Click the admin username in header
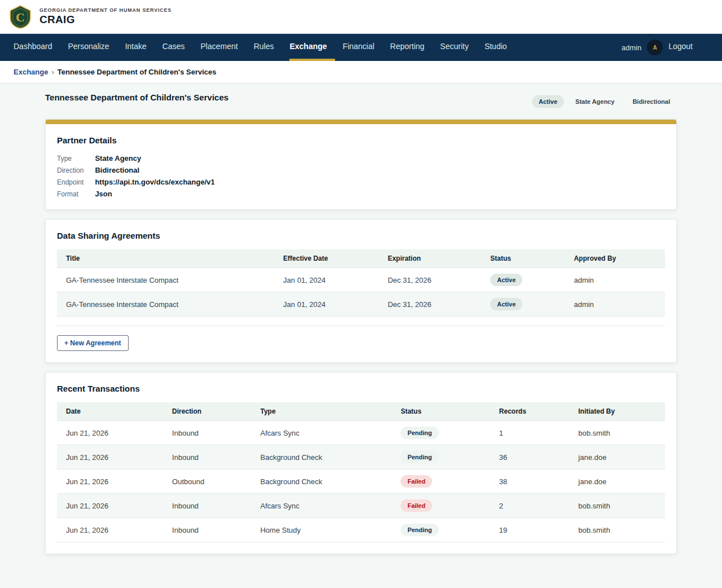Screen dimensions: 722x588 click(631, 48)
